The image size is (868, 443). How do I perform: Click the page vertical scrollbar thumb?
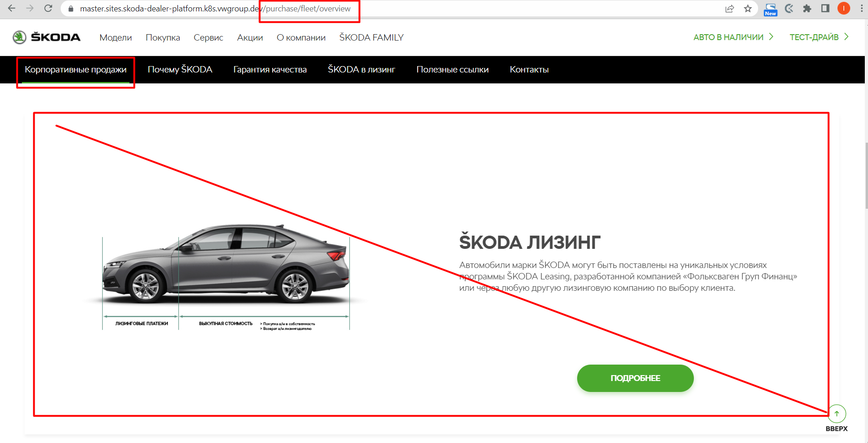[x=866, y=175]
